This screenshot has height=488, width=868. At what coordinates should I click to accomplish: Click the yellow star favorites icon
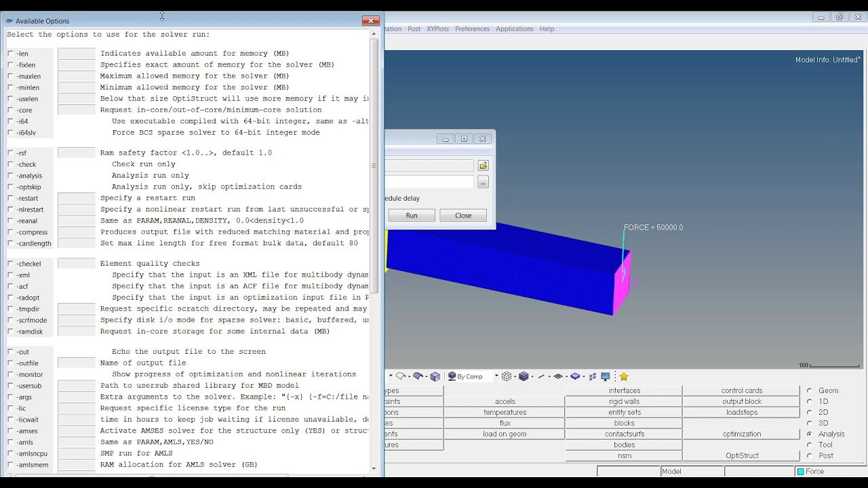624,376
